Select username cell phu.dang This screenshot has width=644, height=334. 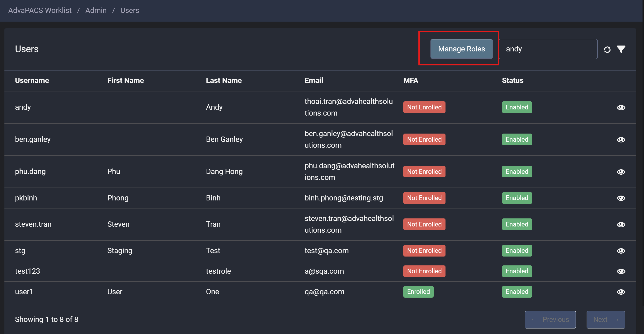[30, 172]
